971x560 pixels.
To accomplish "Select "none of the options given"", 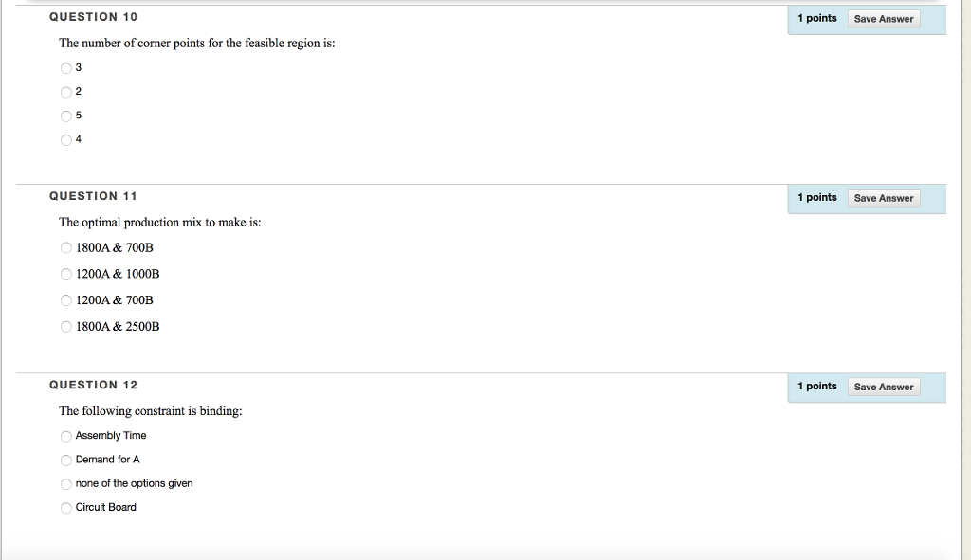I will click(65, 484).
